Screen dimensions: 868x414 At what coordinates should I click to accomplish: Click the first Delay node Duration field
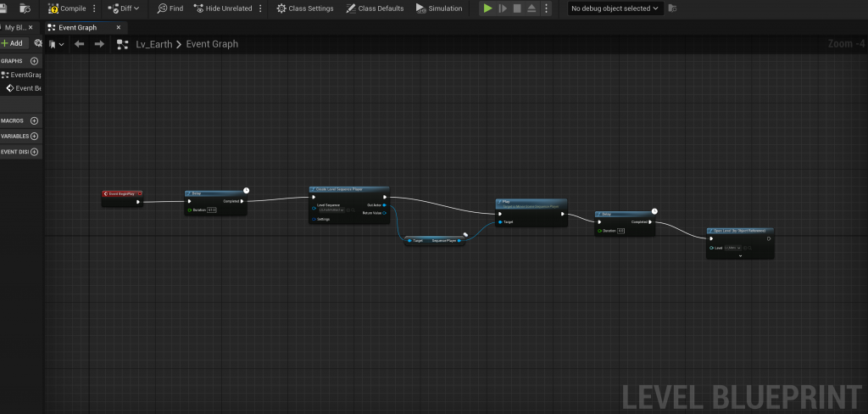[211, 210]
